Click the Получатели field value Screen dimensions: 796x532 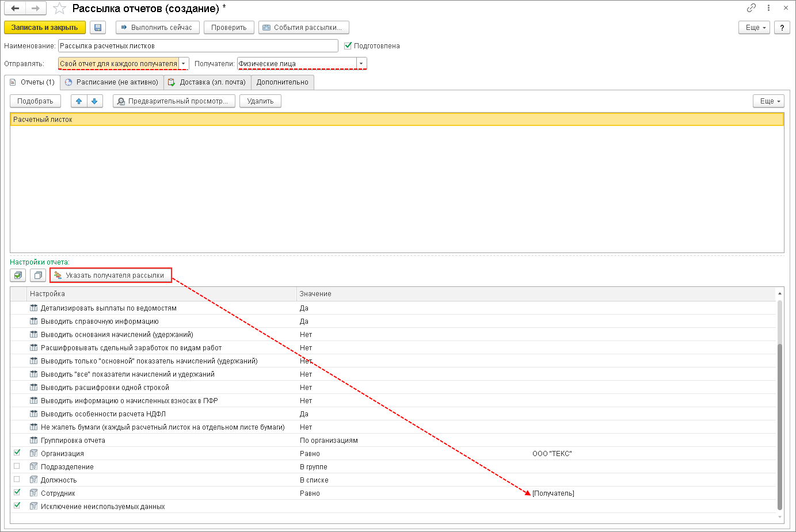coord(297,64)
